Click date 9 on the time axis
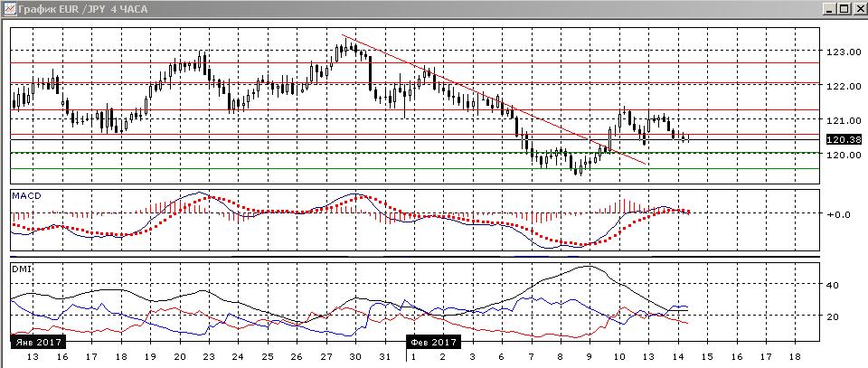The height and width of the screenshot is (368, 868). click(590, 357)
